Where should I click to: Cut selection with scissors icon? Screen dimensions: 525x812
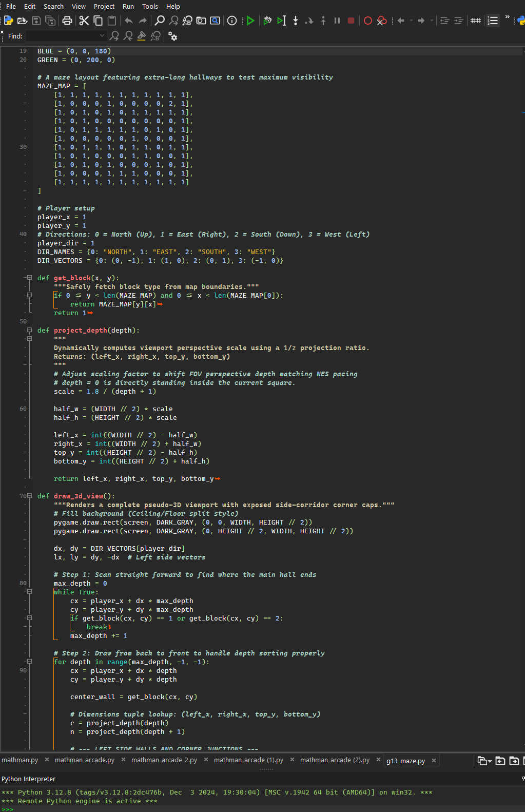pyautogui.click(x=84, y=21)
